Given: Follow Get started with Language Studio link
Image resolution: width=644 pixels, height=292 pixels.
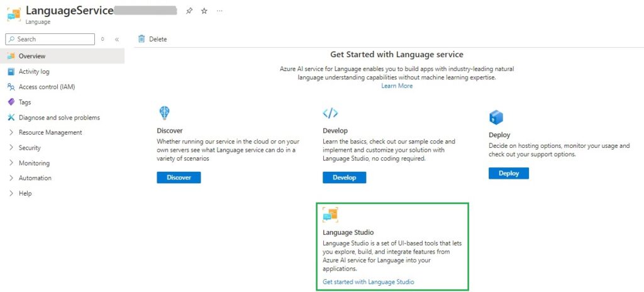Looking at the screenshot, I should pos(368,281).
